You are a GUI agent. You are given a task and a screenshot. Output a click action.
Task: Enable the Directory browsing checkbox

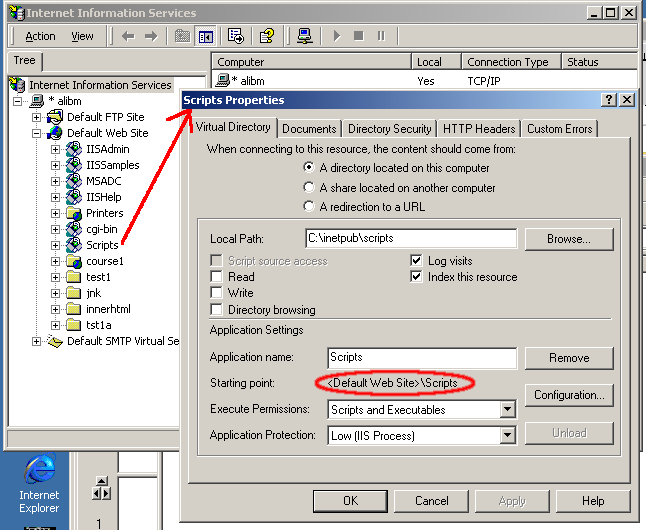coord(216,310)
